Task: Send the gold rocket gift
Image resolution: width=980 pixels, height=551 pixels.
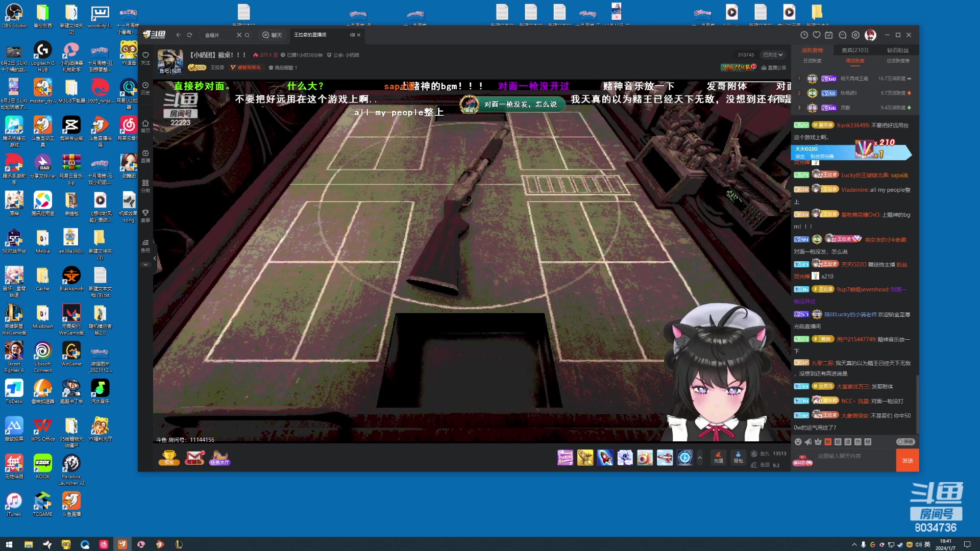Action: 585,458
